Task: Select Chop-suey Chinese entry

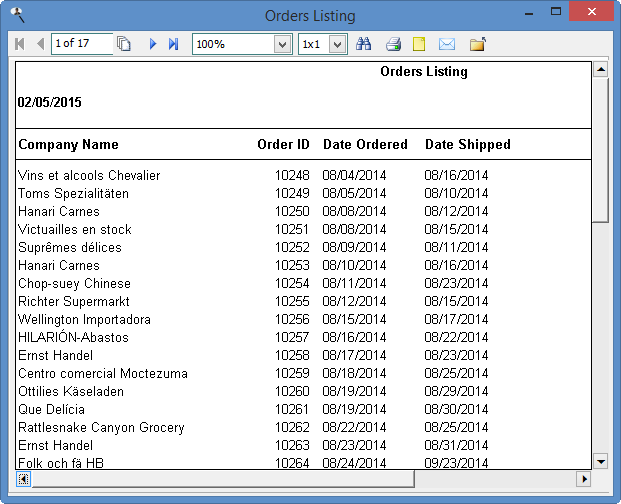Action: [74, 283]
